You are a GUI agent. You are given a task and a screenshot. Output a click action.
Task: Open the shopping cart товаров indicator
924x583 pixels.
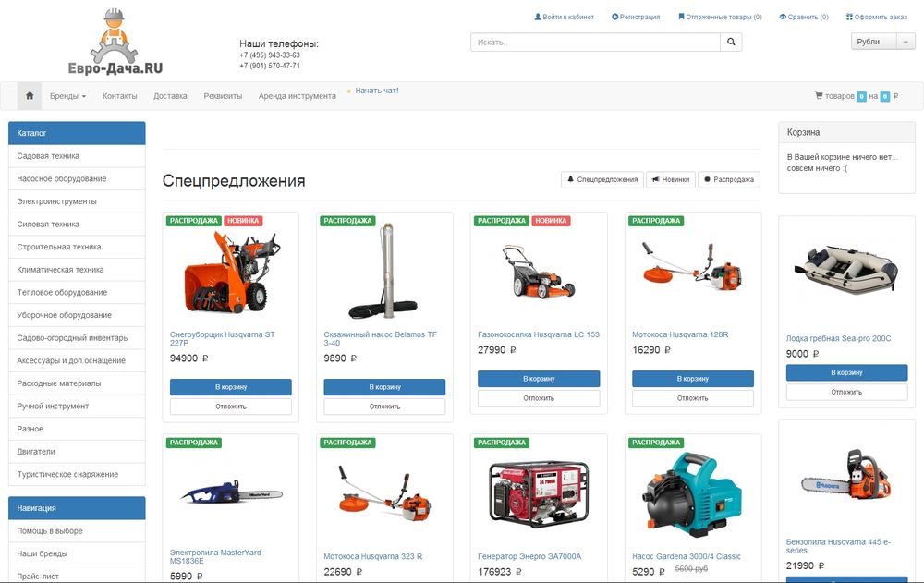tap(856, 96)
